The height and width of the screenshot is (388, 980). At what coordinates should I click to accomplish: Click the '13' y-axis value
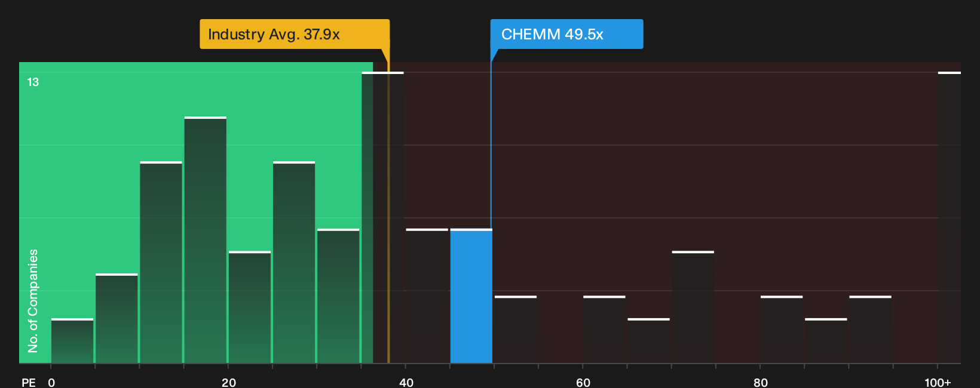pos(33,82)
